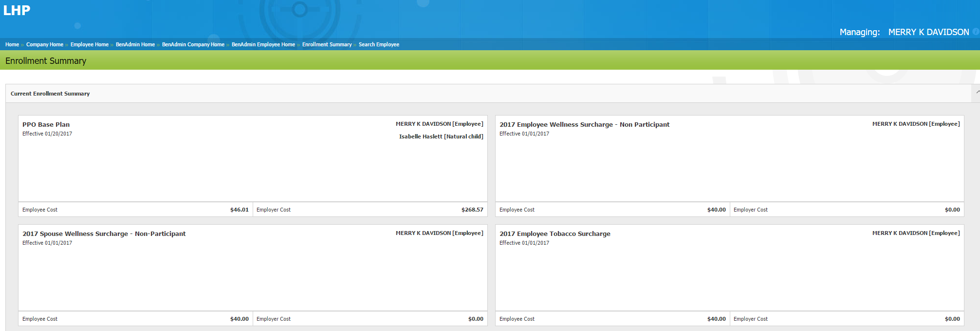Open the 2017 Employee Tobacco Surcharge title
The height and width of the screenshot is (331, 980).
pyautogui.click(x=555, y=234)
